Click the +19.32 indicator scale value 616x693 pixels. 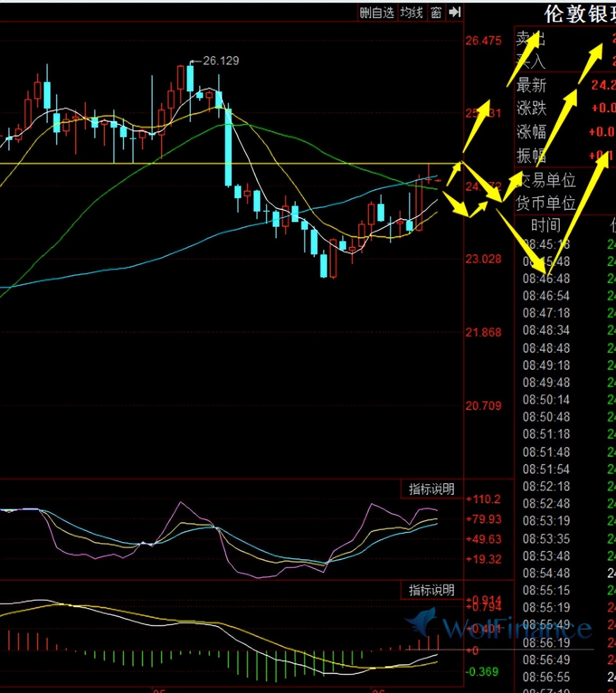point(483,559)
